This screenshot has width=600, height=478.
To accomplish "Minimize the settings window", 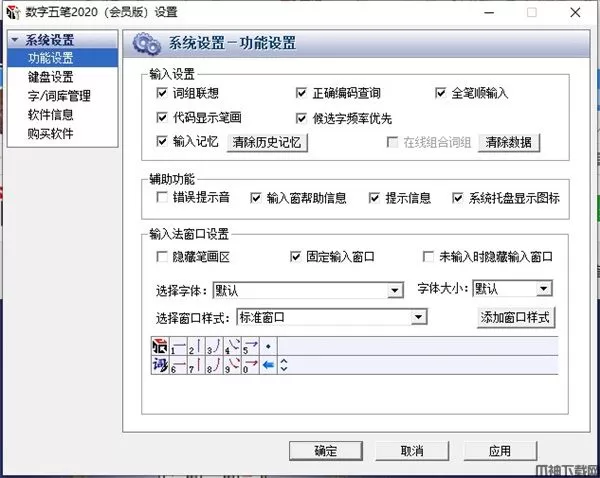I will [489, 12].
